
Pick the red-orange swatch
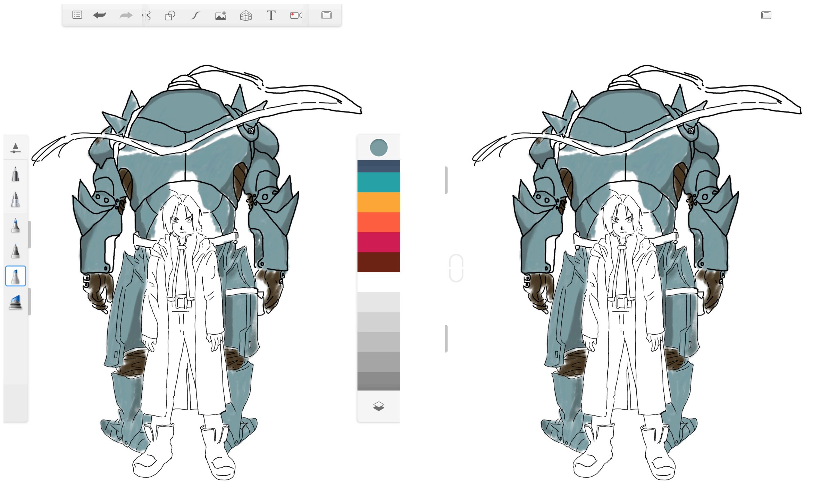pos(379,222)
